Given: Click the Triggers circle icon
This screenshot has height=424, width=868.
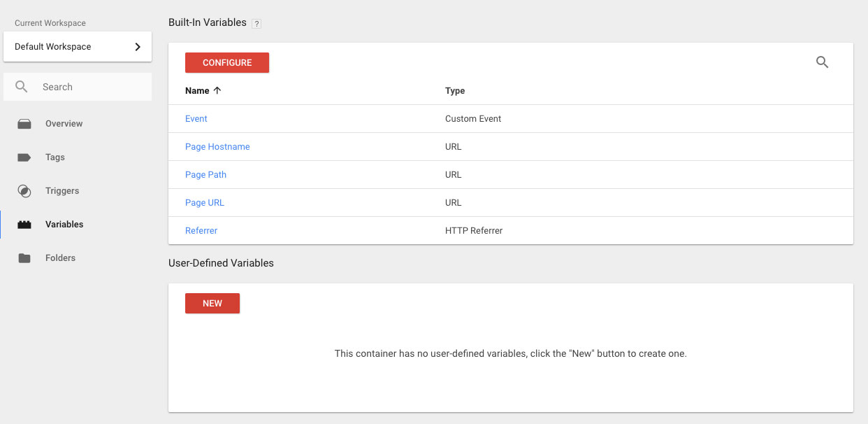Looking at the screenshot, I should coord(24,191).
